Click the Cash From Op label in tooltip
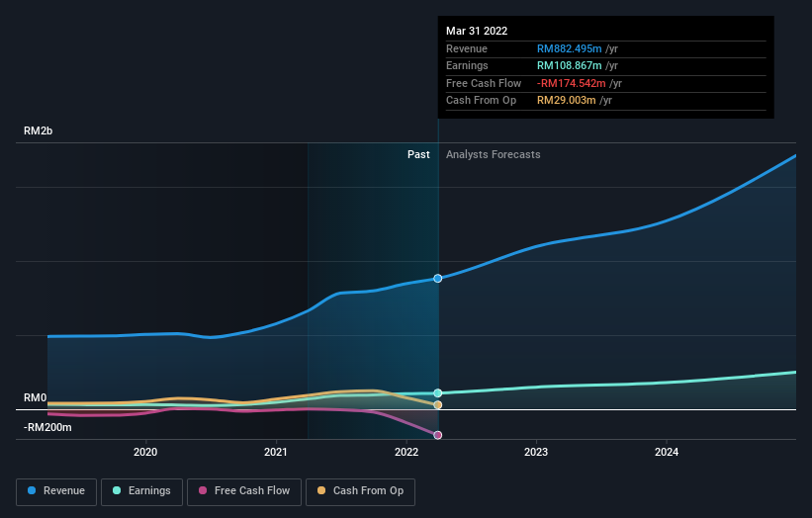The height and width of the screenshot is (518, 812). click(481, 101)
